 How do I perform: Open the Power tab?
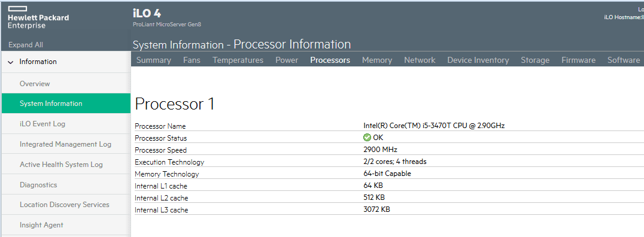click(x=287, y=60)
